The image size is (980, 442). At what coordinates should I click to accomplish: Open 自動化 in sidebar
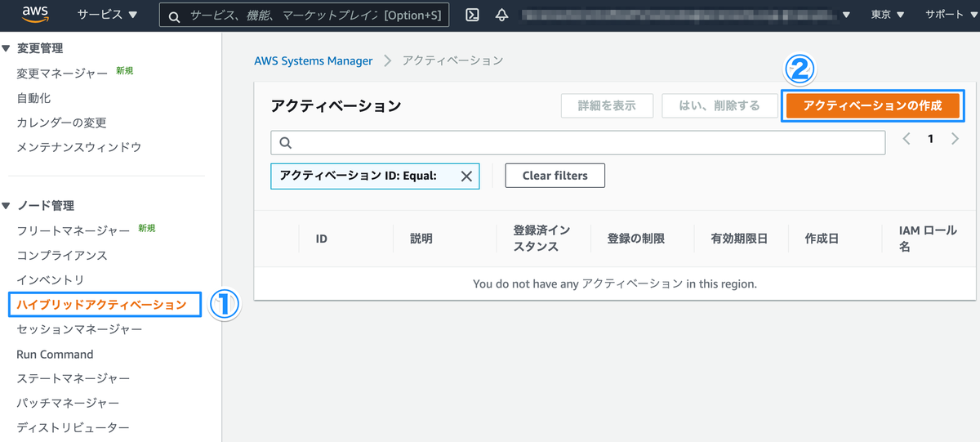tap(33, 98)
